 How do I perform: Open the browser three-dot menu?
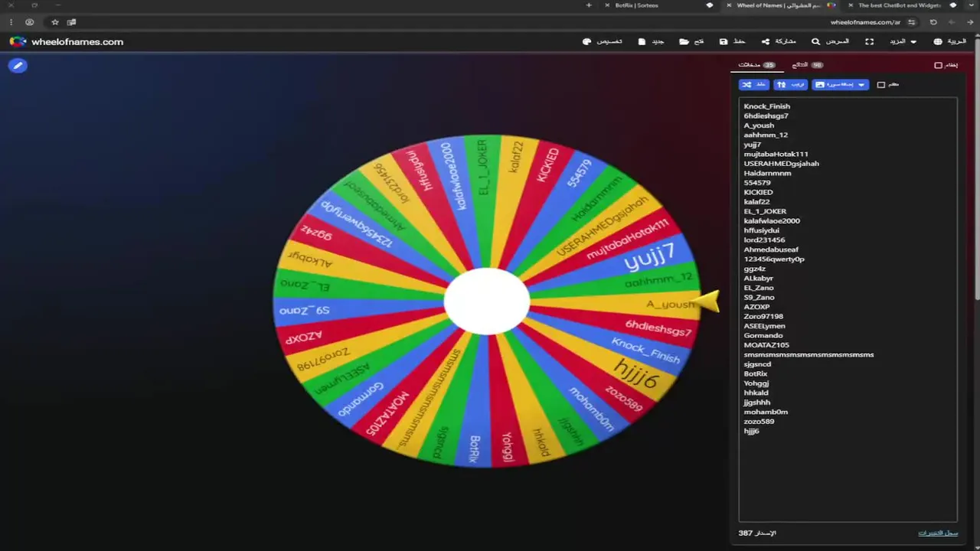click(x=11, y=22)
